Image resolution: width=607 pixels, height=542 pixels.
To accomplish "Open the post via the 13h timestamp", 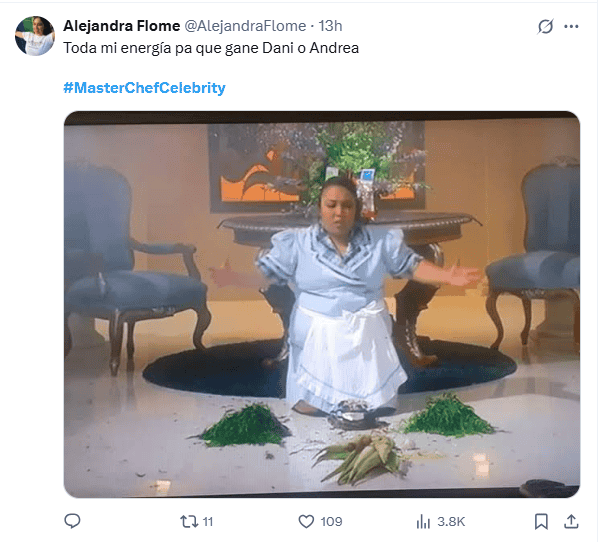I will 330,26.
